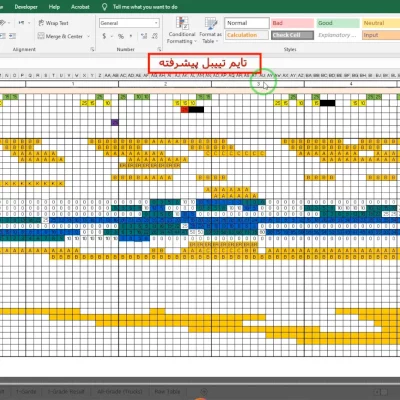Click the Merge & Center button
Viewport: 400px width, 400px height.
[61, 36]
